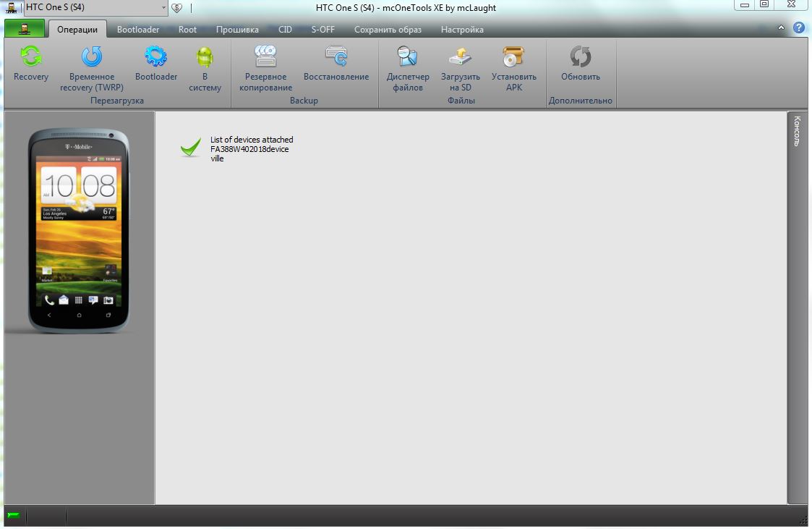Open the Настройка tab

462,30
